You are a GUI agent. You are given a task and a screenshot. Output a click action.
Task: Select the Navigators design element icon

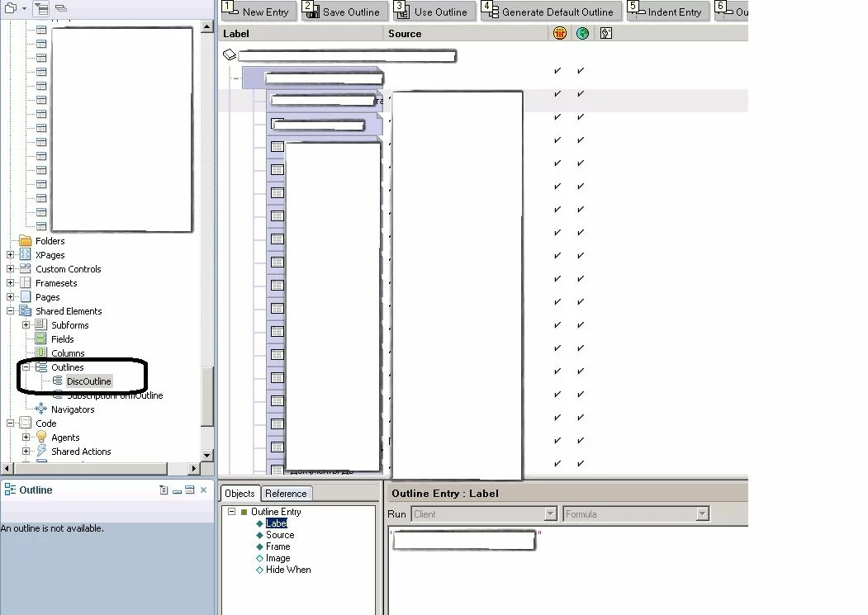click(x=41, y=409)
